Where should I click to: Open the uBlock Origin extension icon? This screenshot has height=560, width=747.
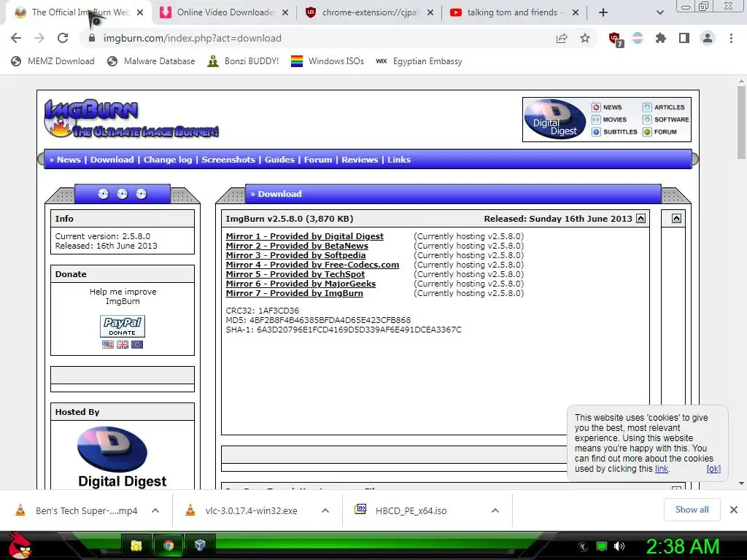click(616, 39)
